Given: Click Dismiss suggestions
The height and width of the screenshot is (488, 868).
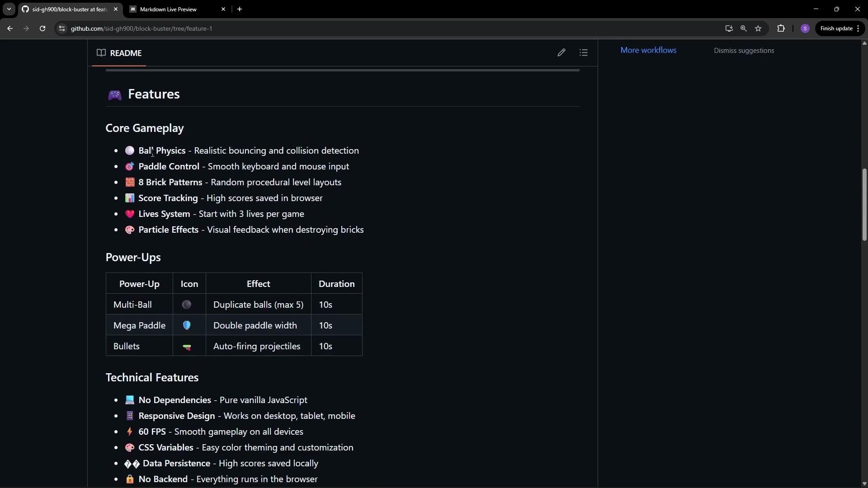Looking at the screenshot, I should [x=744, y=51].
